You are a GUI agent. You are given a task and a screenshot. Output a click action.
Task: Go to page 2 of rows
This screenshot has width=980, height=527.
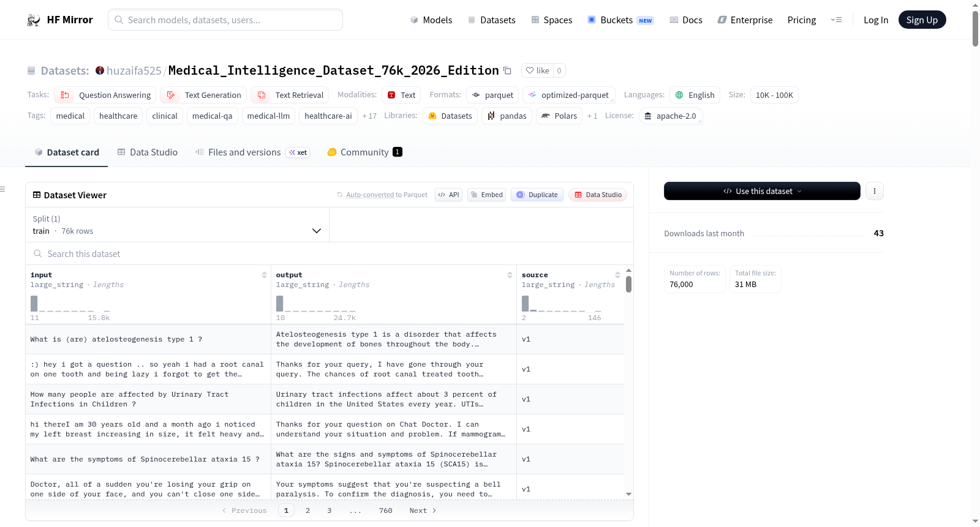click(307, 510)
